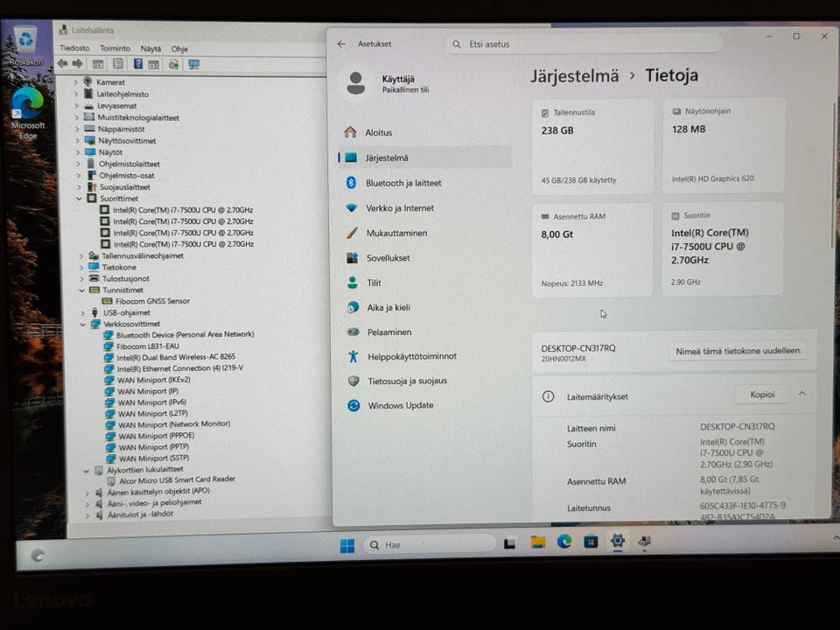The height and width of the screenshot is (630, 840).
Task: Open the Ohje menu
Action: (179, 49)
